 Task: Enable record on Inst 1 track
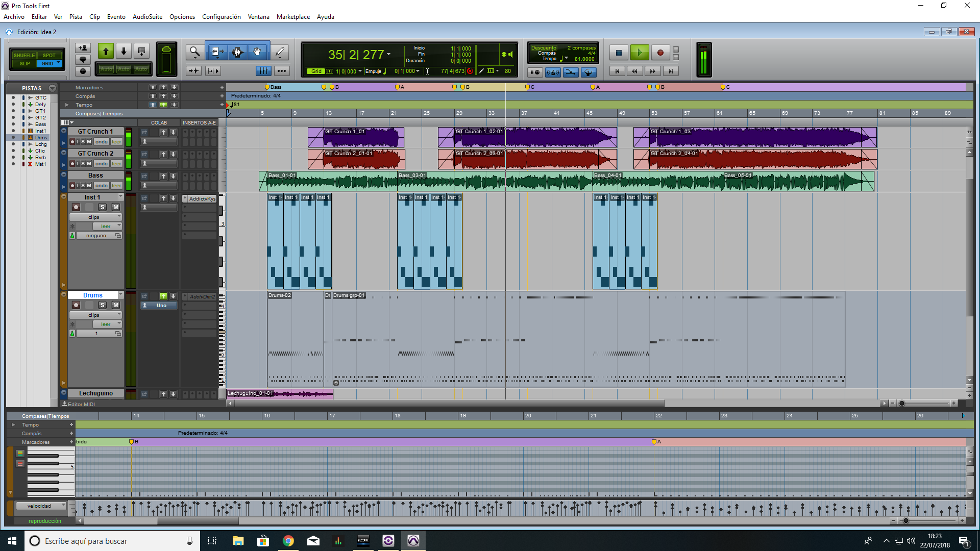coord(76,207)
